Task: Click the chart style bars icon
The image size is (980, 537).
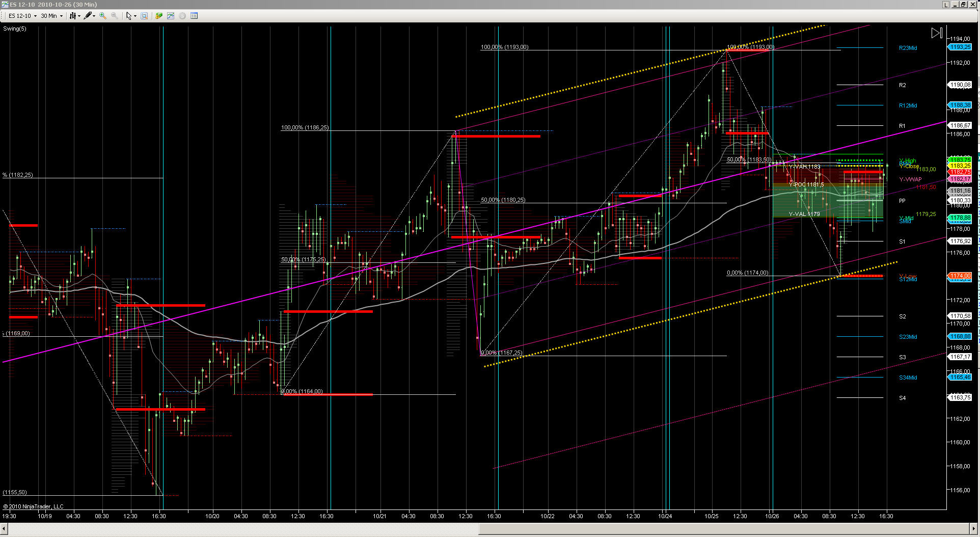Action: click(73, 16)
